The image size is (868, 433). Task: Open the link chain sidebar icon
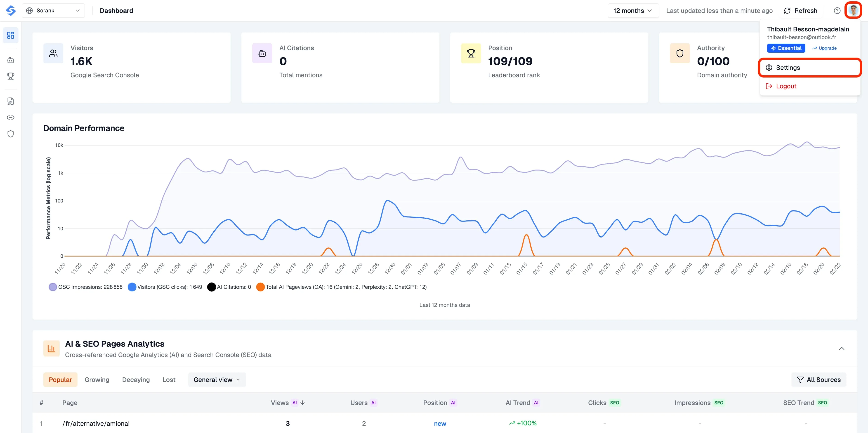click(10, 118)
